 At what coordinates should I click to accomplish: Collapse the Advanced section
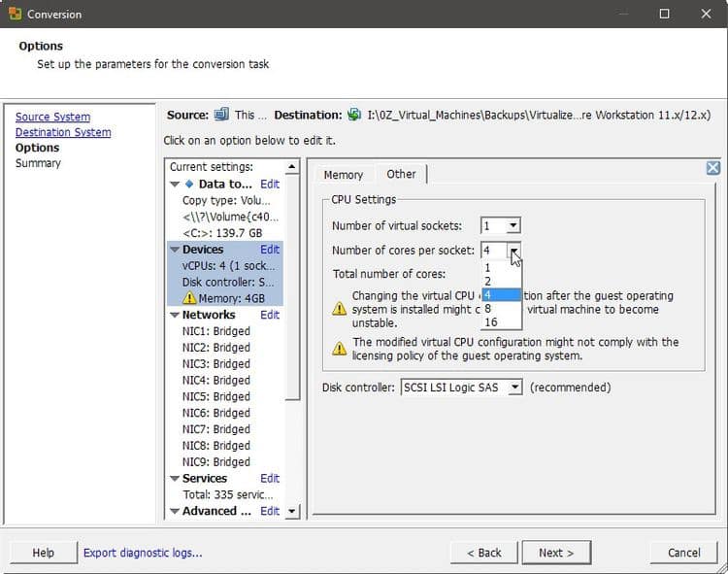click(x=175, y=511)
